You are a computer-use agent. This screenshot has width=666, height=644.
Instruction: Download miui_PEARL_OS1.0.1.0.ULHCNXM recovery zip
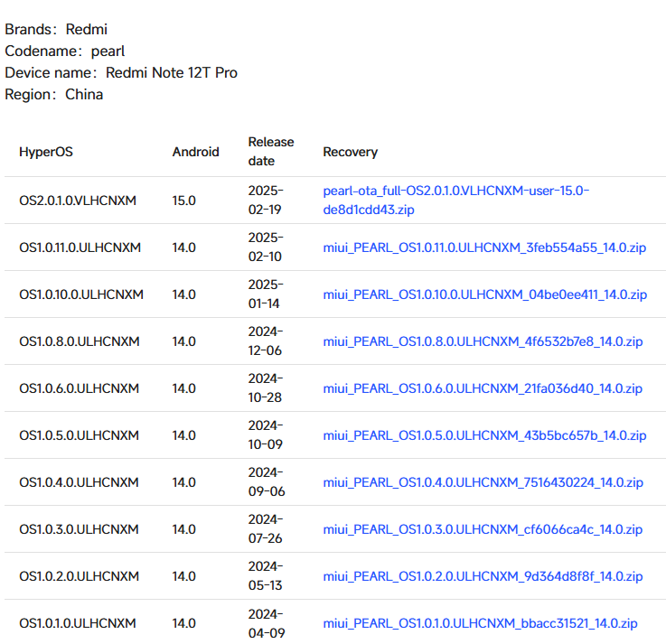click(x=480, y=623)
